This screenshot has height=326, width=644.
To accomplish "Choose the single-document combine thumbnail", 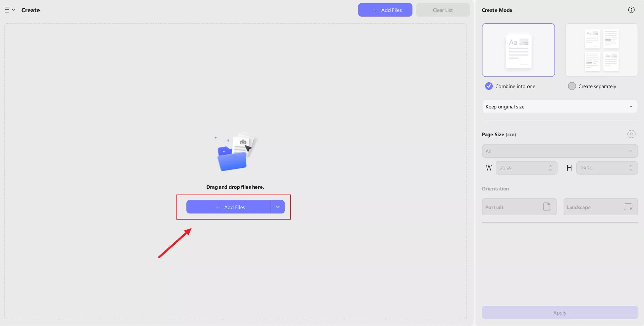I will [518, 50].
